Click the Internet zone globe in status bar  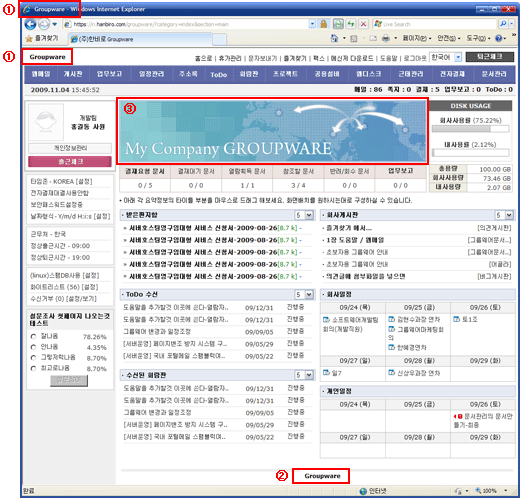coord(363,491)
